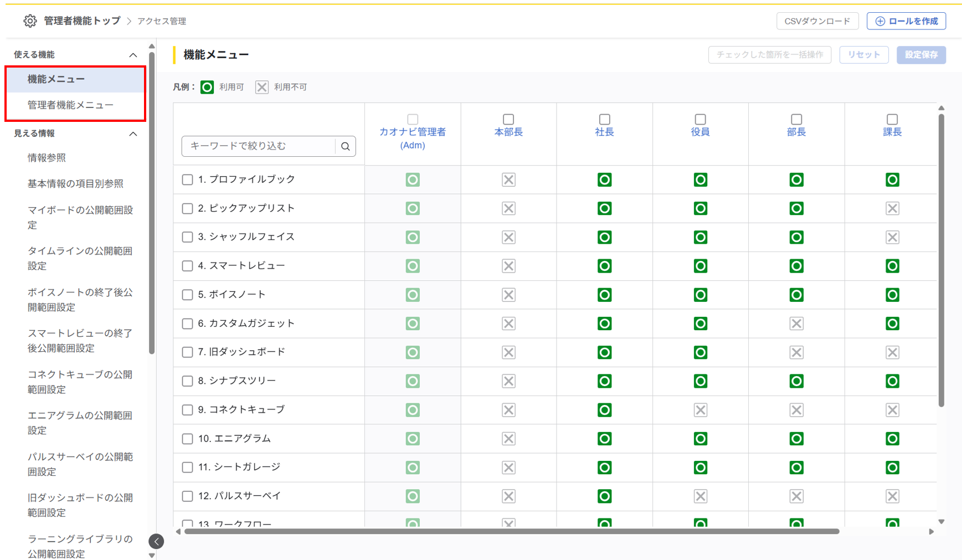Click the horizontal table scrollbar thumb
Screen dimensions: 962x560
tap(512, 532)
